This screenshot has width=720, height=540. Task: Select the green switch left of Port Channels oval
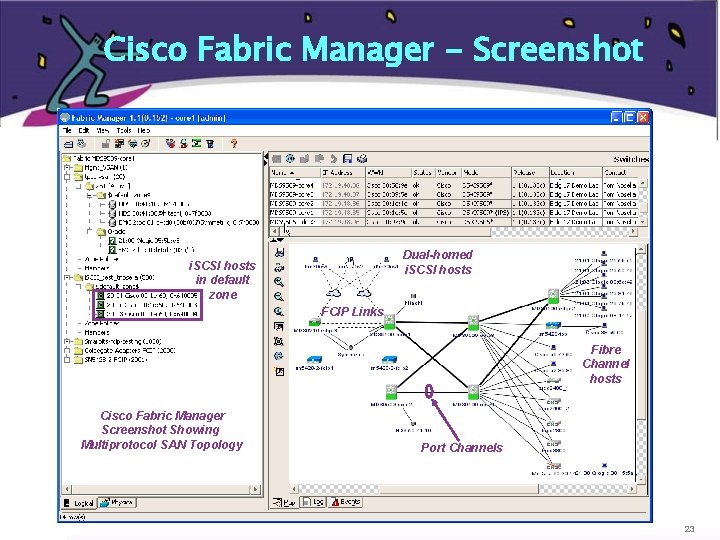coord(391,392)
